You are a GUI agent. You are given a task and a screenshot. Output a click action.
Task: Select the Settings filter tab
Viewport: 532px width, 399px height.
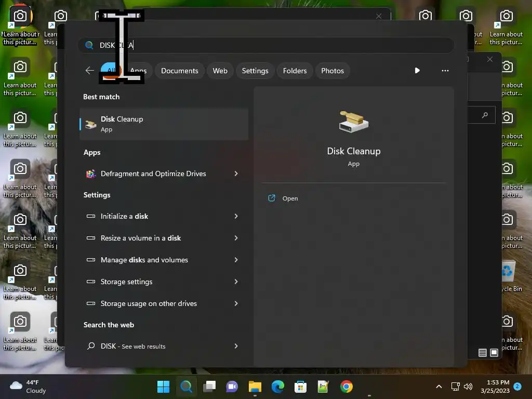pos(255,71)
